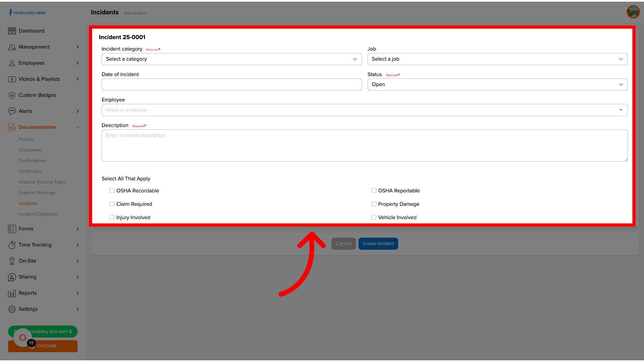
Task: Open the Documents submenu item
Action: click(31, 150)
